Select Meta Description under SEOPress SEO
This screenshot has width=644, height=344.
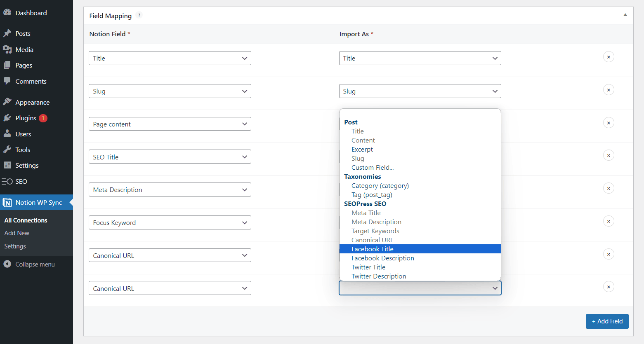click(420, 222)
